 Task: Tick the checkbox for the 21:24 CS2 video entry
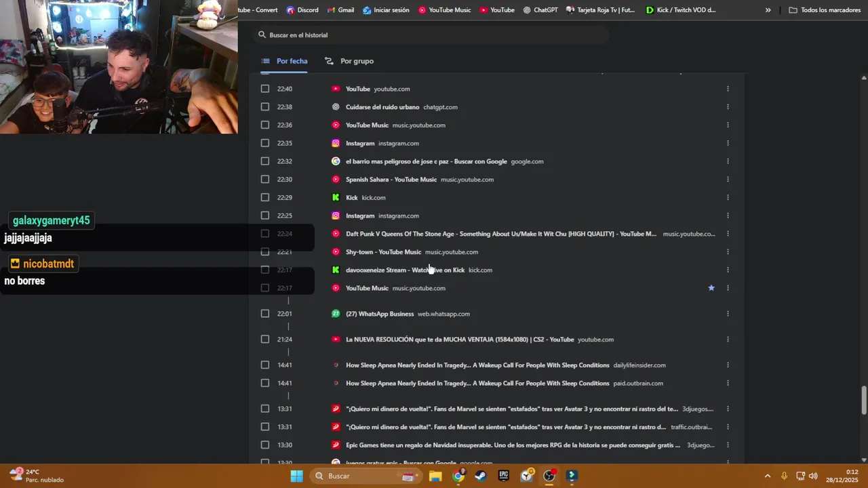point(265,340)
